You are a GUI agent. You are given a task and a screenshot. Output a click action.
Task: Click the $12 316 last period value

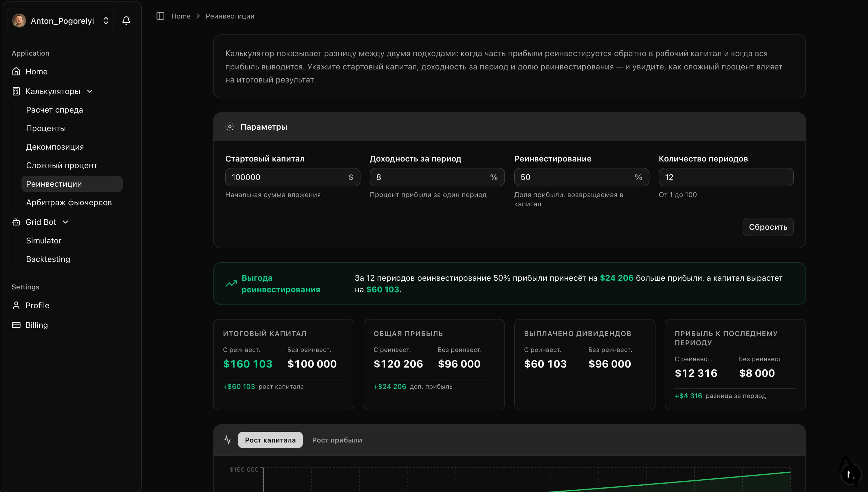click(696, 373)
